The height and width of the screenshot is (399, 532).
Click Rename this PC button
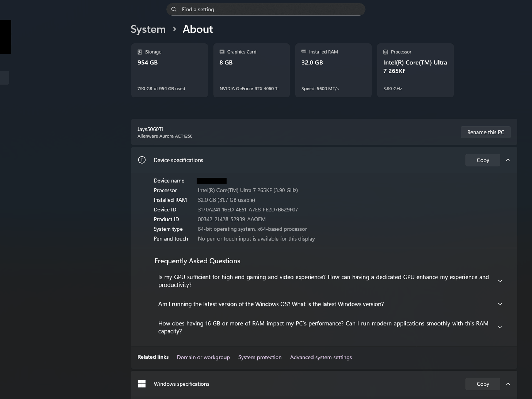[x=486, y=132]
